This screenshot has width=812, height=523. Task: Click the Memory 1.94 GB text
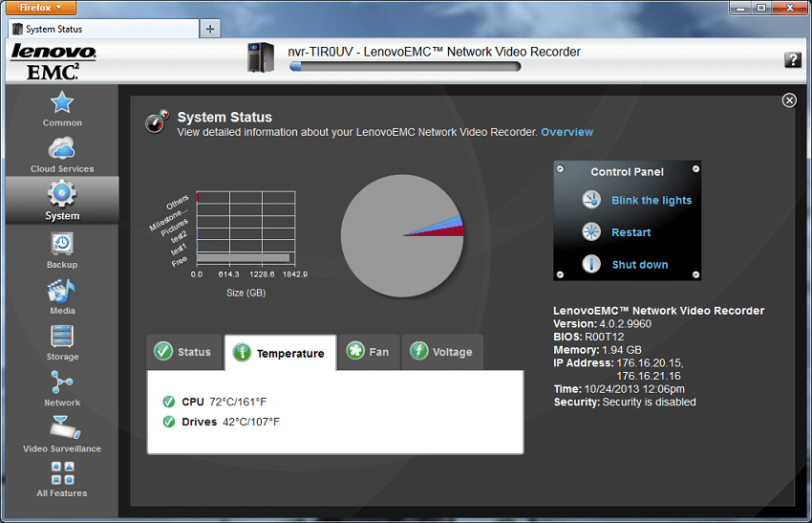point(597,350)
